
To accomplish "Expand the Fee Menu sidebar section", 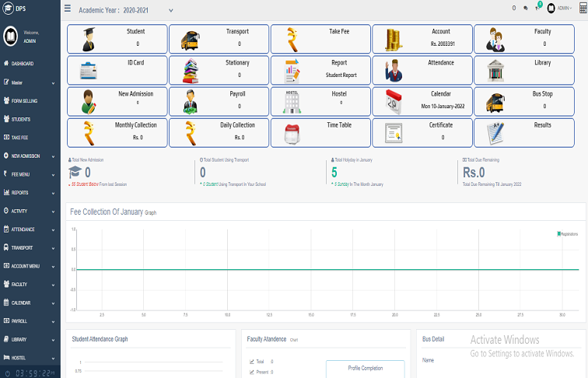I will point(30,174).
